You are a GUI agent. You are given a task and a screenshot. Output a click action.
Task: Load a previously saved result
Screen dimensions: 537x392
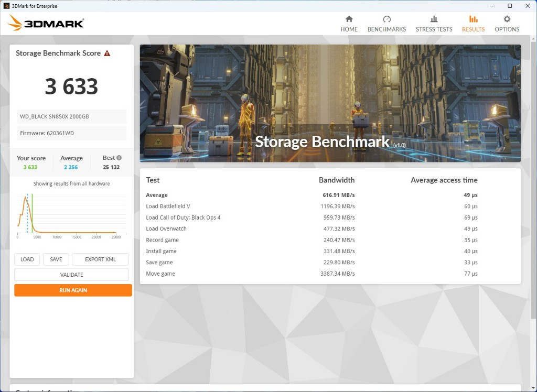[x=27, y=259]
